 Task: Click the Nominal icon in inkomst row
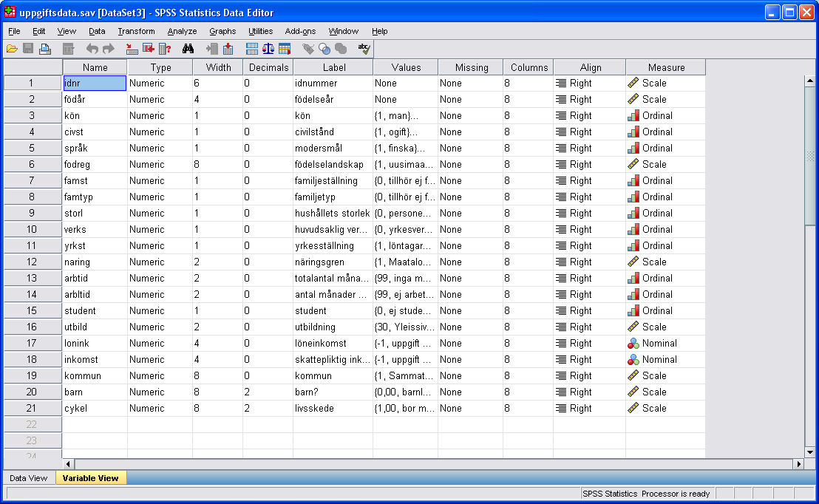(x=633, y=359)
